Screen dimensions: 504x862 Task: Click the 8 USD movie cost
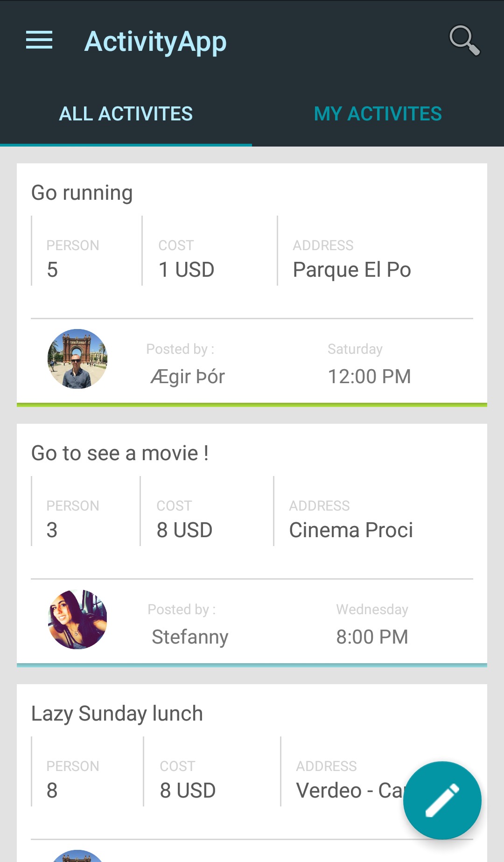tap(184, 530)
